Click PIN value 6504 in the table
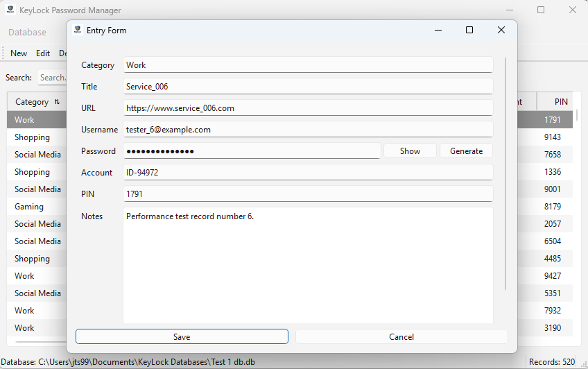The image size is (588, 369). pos(553,241)
